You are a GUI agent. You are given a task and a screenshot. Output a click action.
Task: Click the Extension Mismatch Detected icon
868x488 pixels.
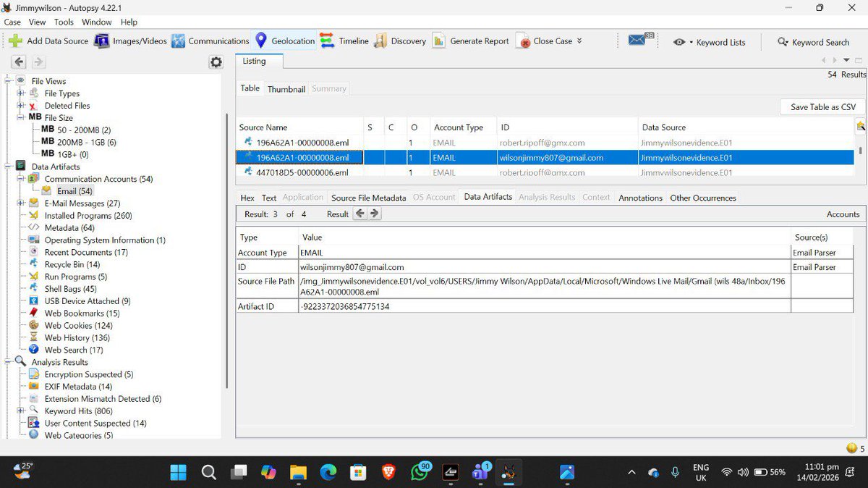(33, 399)
